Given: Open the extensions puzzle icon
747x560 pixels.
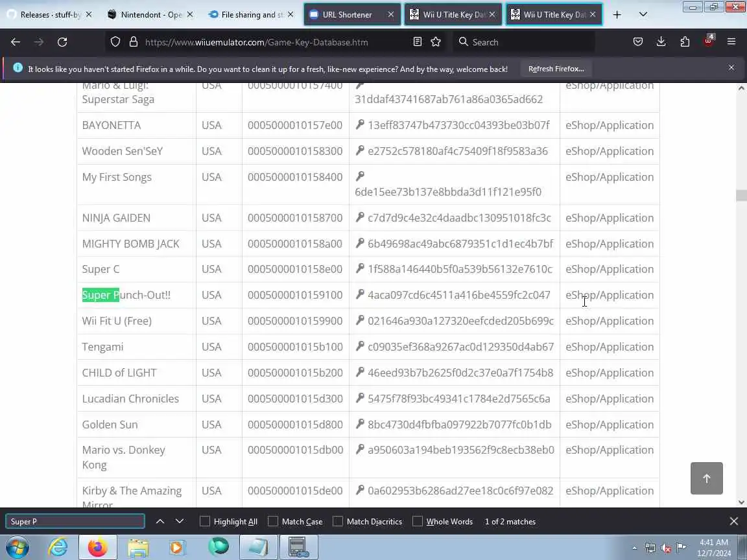Looking at the screenshot, I should 685,42.
